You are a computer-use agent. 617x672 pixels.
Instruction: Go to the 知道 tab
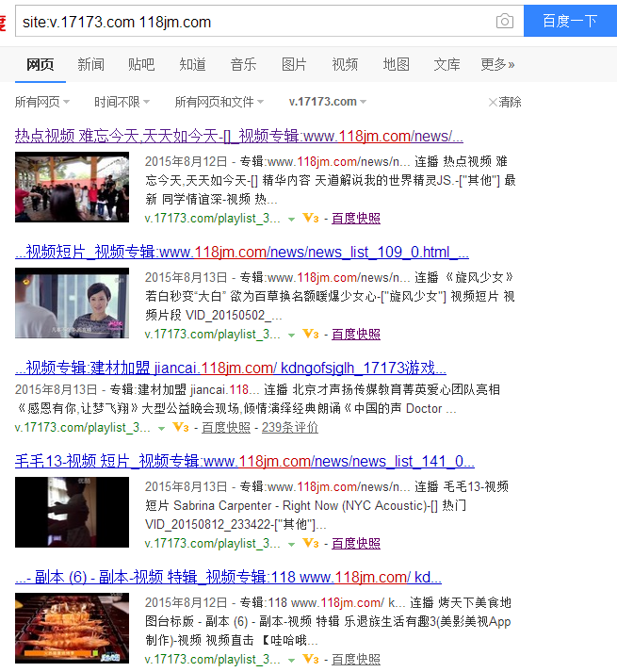point(192,65)
